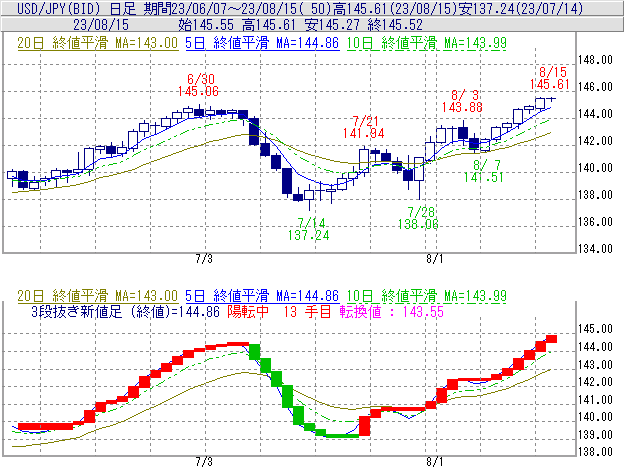The height and width of the screenshot is (475, 624).
Task: Click the 145.00 lower chart axis label
Action: click(595, 329)
